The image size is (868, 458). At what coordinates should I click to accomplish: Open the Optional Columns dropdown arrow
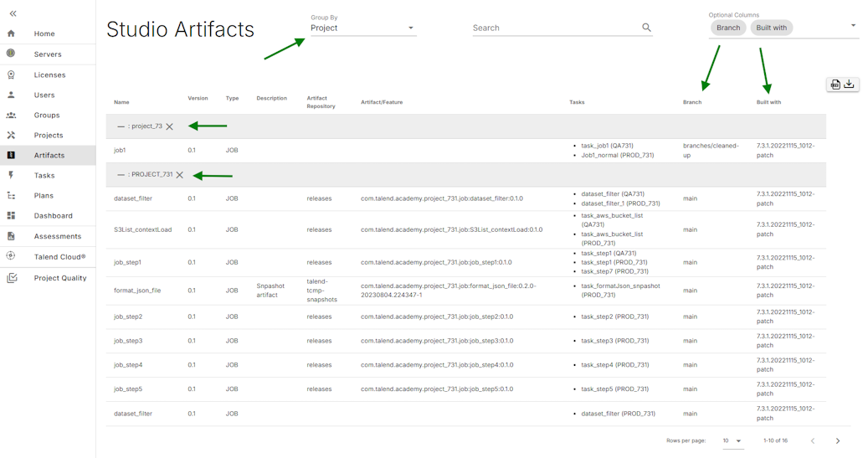853,26
